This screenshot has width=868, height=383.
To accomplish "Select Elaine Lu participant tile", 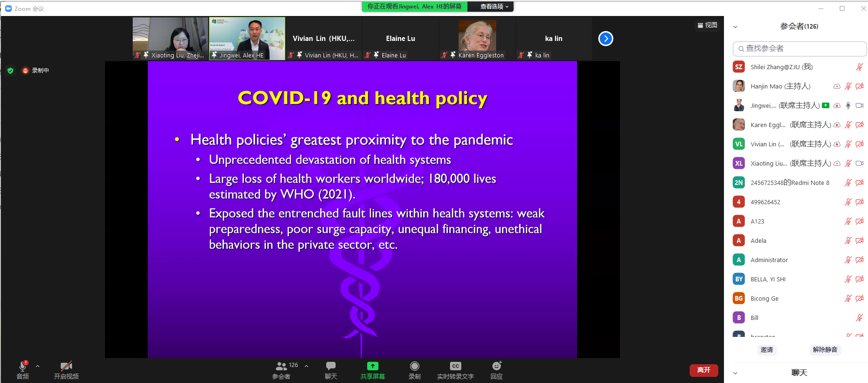I will 401,39.
